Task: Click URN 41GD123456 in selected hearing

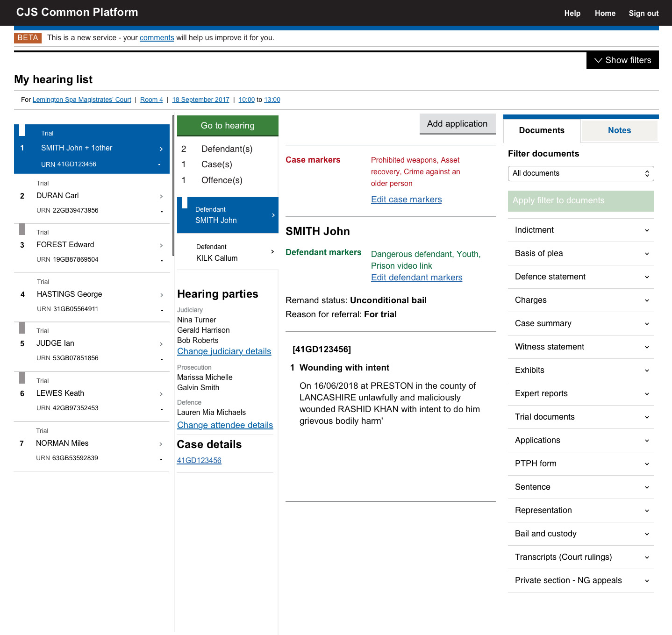Action: [69, 164]
